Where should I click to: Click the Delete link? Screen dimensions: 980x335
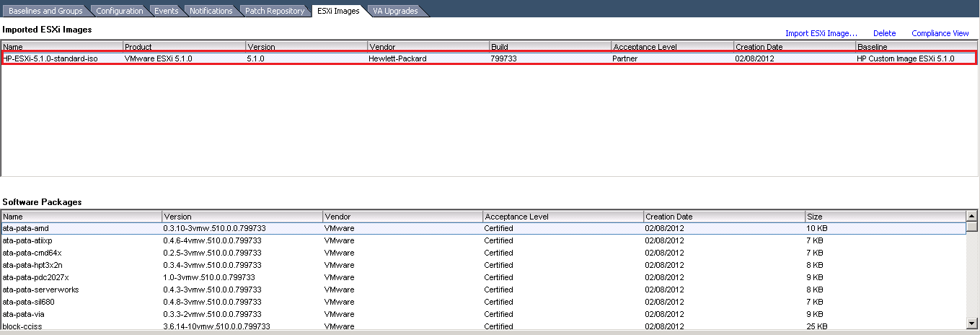[x=884, y=33]
